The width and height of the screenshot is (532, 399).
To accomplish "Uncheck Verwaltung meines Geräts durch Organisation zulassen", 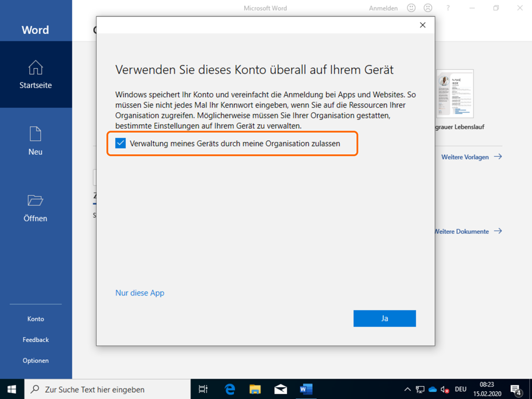I will pyautogui.click(x=121, y=143).
